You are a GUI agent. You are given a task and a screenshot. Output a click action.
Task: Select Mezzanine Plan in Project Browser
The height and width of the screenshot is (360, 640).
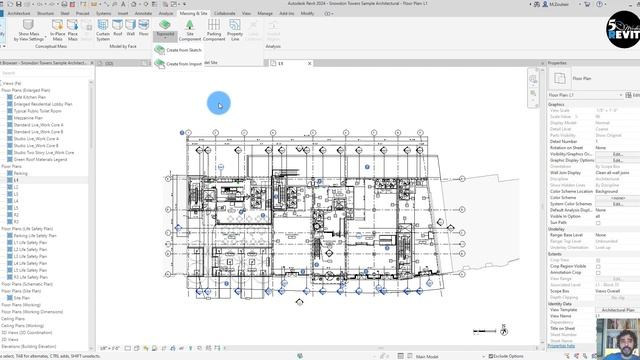coord(28,118)
